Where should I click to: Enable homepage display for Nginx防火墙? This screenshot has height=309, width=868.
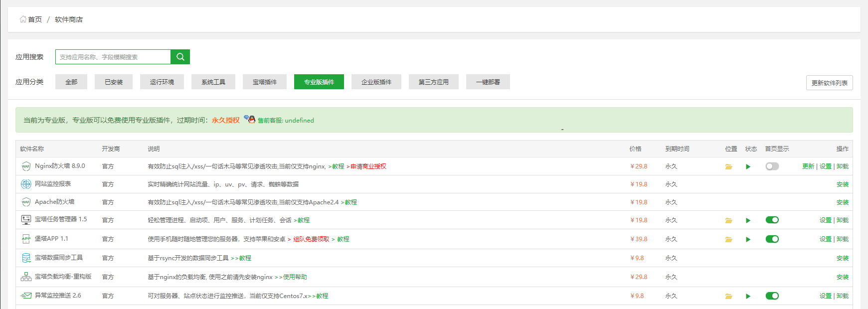point(772,166)
